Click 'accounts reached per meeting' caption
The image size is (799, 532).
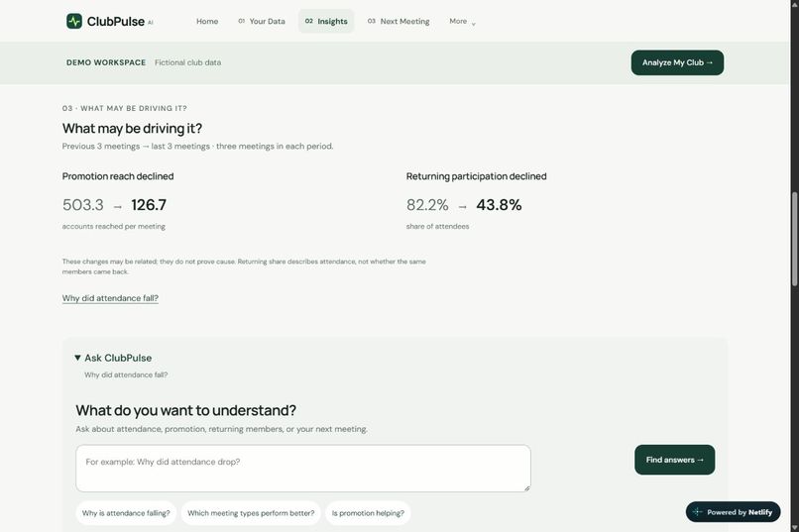[114, 227]
